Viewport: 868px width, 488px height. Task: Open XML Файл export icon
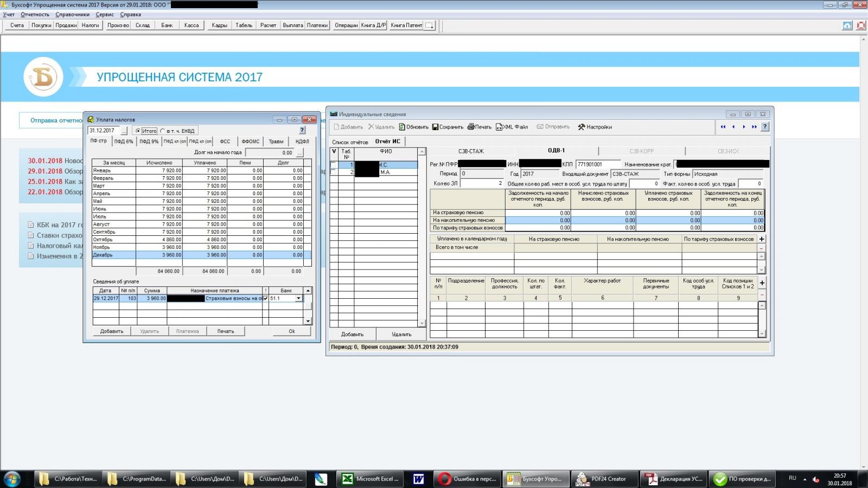[x=499, y=127]
